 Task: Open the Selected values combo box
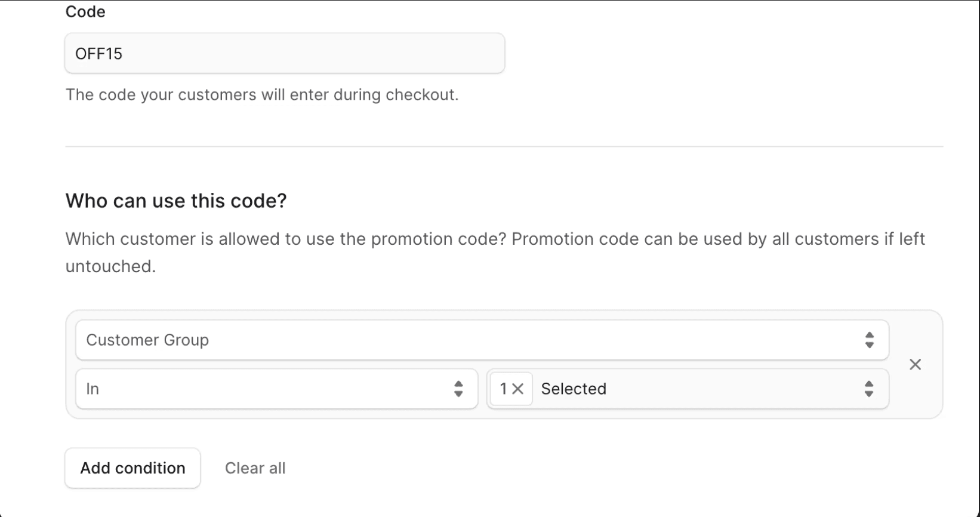pyautogui.click(x=698, y=389)
